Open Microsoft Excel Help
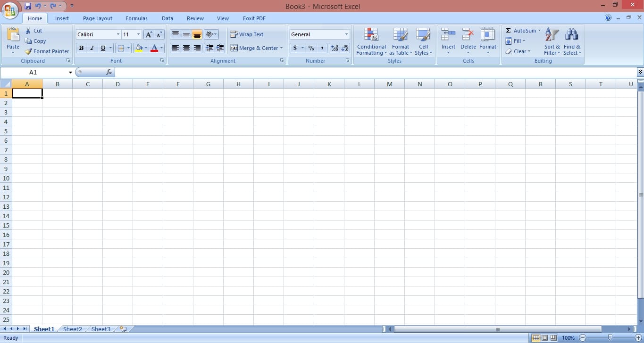Screen dimensions: 644x343 tap(608, 18)
